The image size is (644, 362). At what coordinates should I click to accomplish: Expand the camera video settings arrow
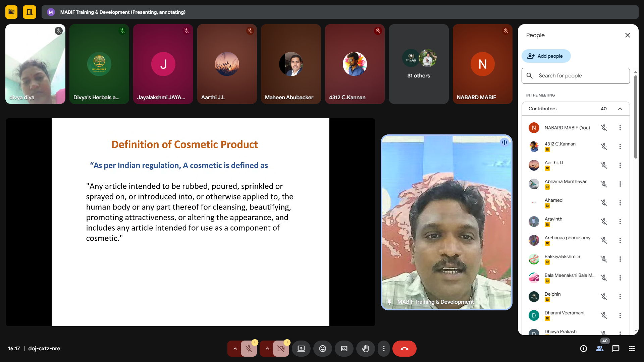click(x=267, y=349)
